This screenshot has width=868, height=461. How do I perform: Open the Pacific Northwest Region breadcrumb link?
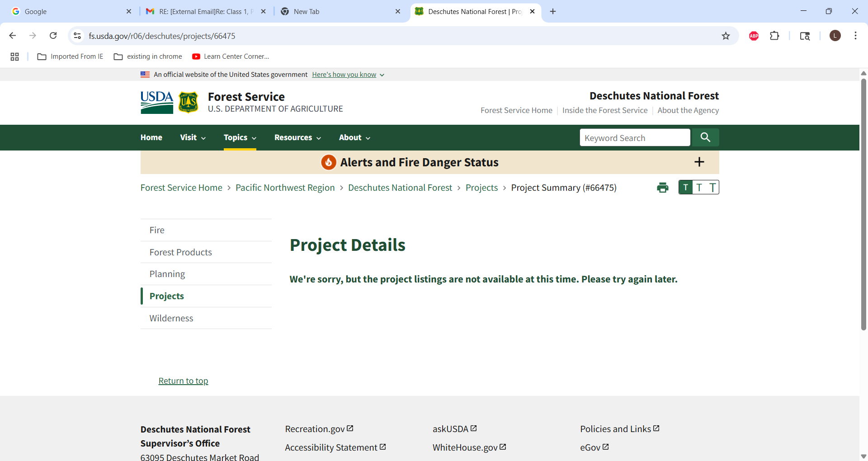pos(285,188)
